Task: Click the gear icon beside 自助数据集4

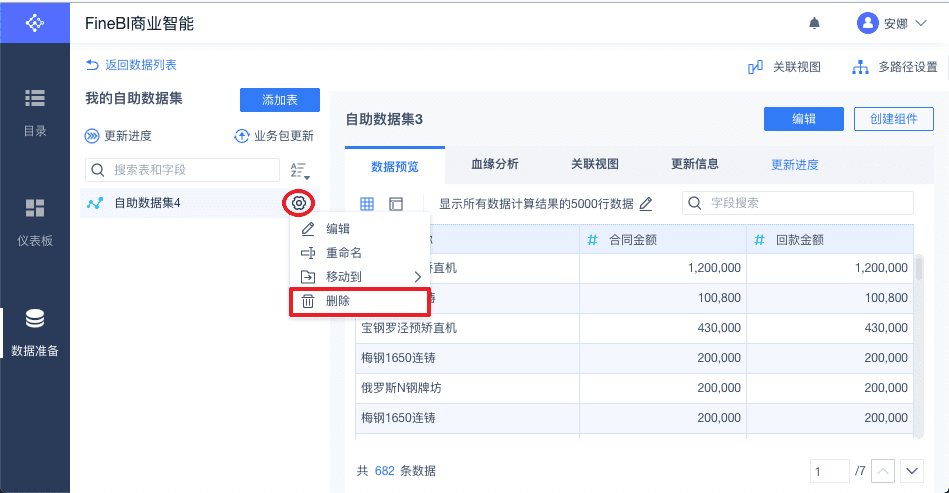Action: (298, 203)
